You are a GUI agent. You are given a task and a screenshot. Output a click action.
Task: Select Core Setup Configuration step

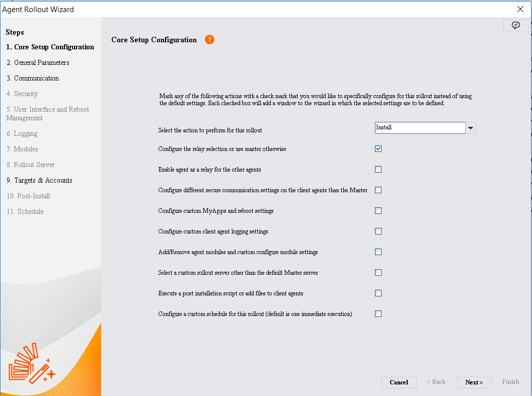[50, 47]
